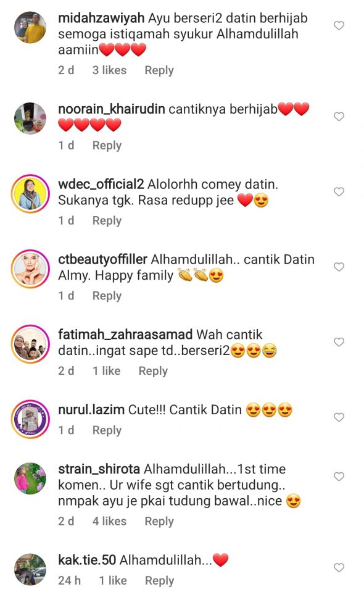Like wdec_official2's comment via heart
Image resolution: width=364 pixels, height=597 pixels.
point(339,191)
